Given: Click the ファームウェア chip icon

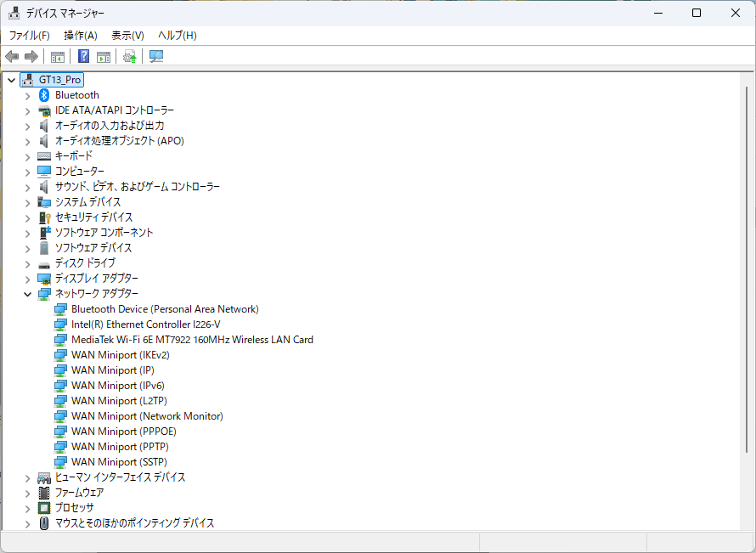Looking at the screenshot, I should [x=44, y=493].
